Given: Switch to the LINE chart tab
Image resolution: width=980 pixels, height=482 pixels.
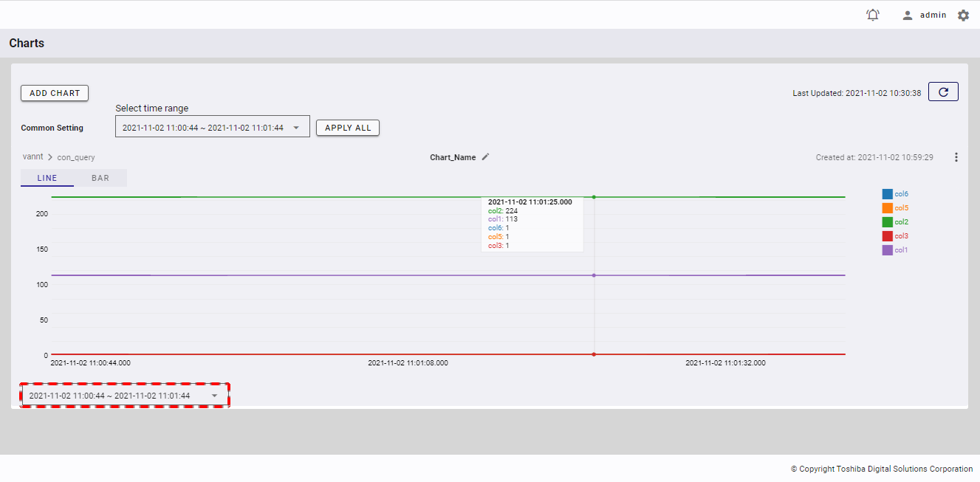Looking at the screenshot, I should pyautogui.click(x=47, y=178).
